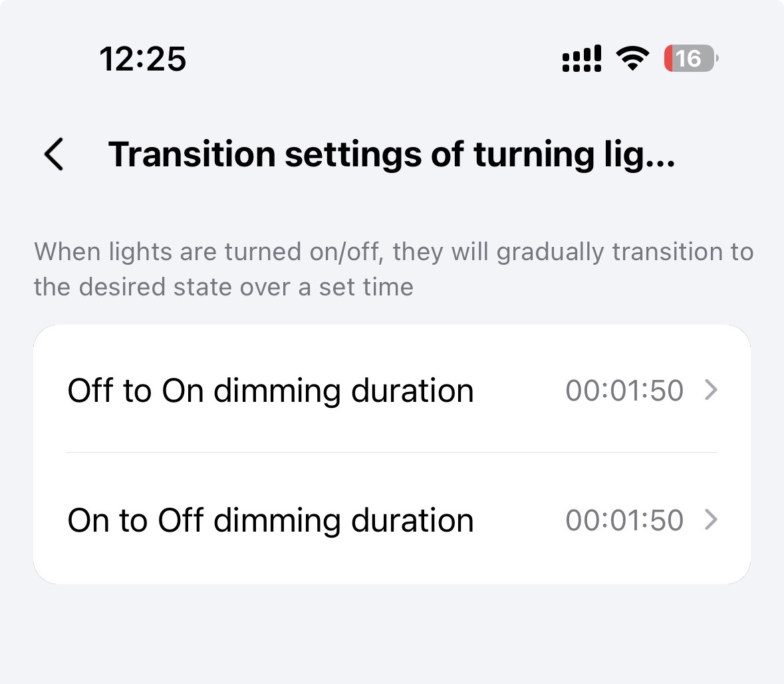Click the Wi-Fi status icon

point(632,59)
